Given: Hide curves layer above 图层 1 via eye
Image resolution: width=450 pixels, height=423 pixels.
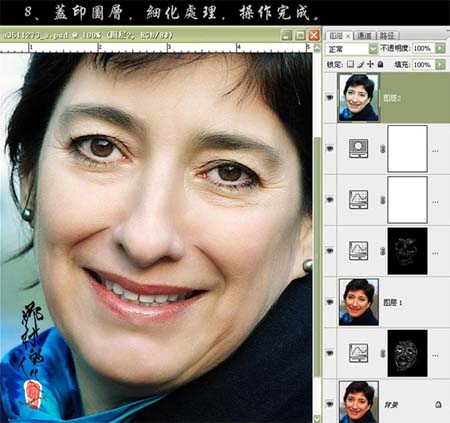Looking at the screenshot, I should (x=330, y=251).
